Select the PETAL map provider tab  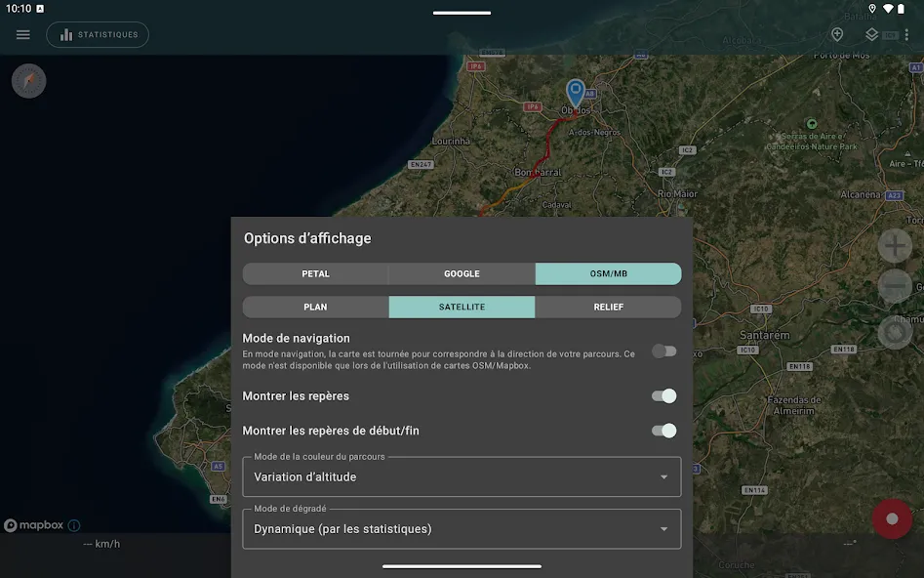coord(315,273)
